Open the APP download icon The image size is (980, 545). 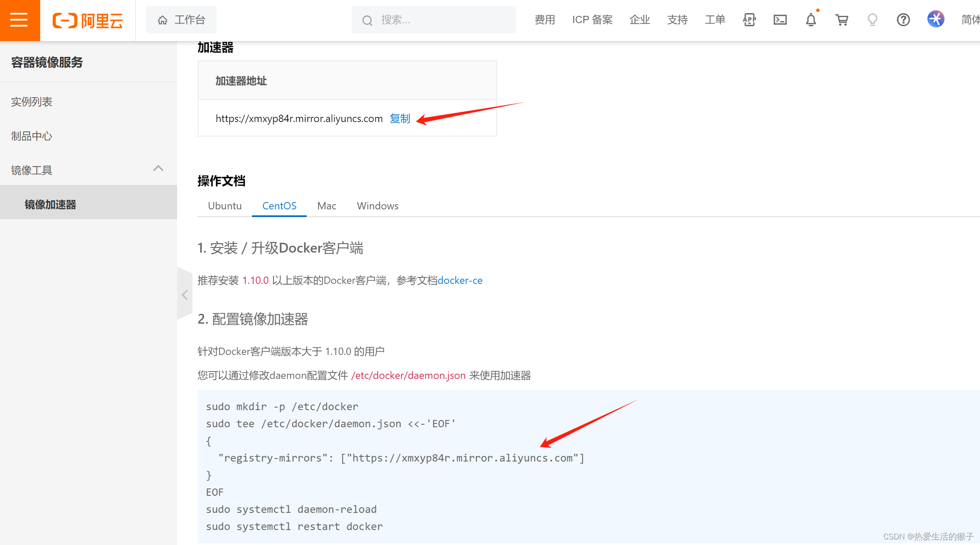coord(749,20)
